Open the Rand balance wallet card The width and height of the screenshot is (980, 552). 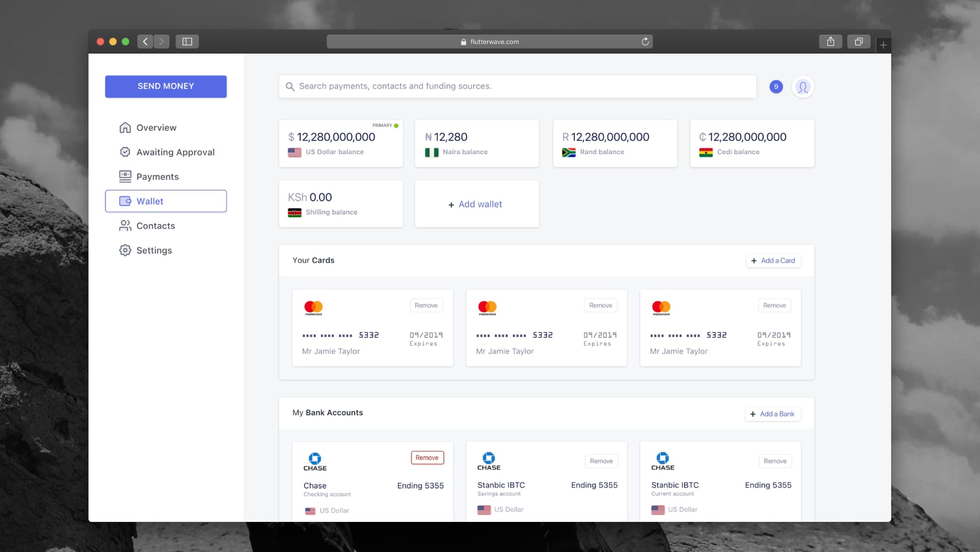tap(615, 143)
